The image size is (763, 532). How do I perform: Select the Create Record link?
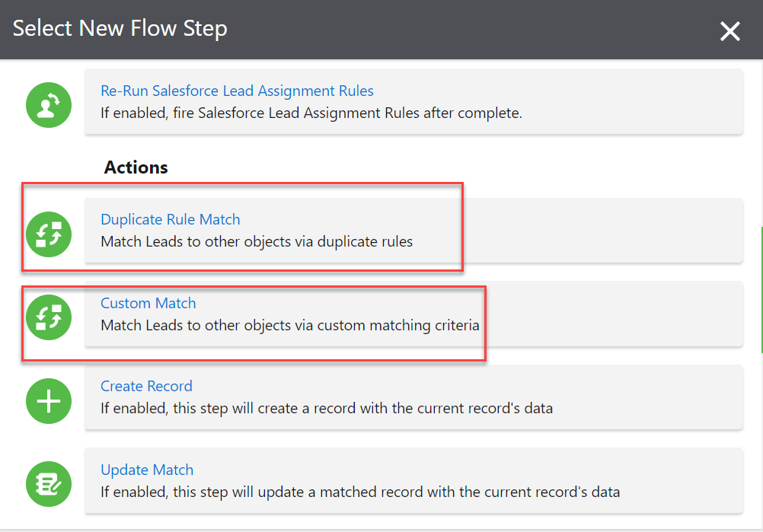pos(146,387)
